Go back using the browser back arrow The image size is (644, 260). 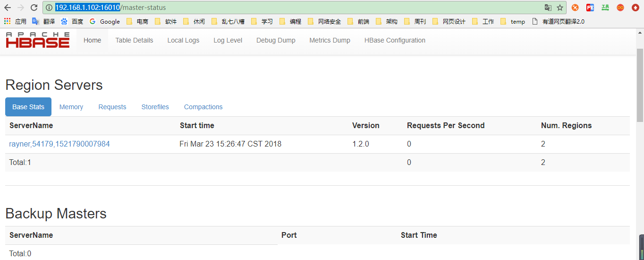pos(8,8)
